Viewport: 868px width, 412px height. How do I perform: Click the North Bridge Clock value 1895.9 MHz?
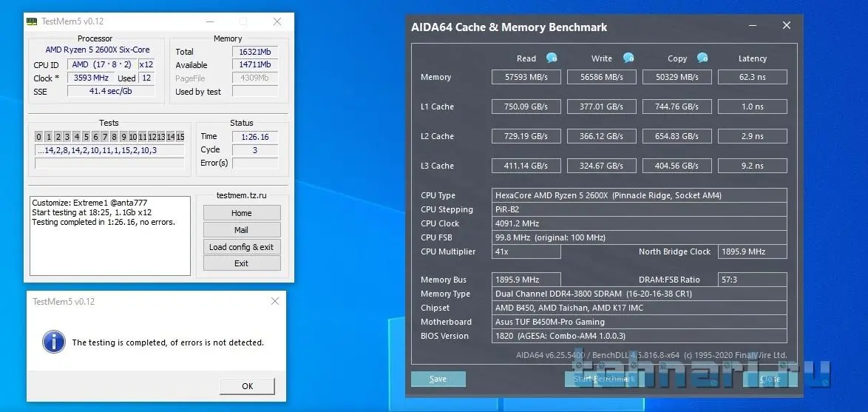click(x=753, y=251)
